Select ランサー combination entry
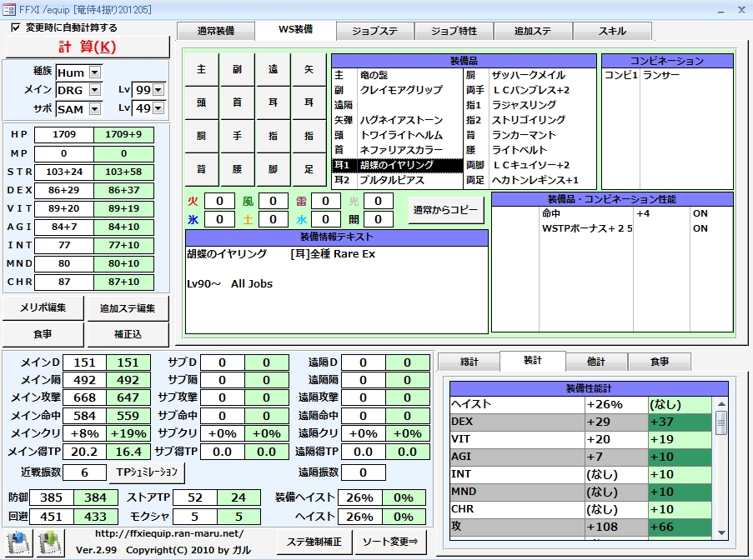The image size is (753, 560). pos(667,75)
